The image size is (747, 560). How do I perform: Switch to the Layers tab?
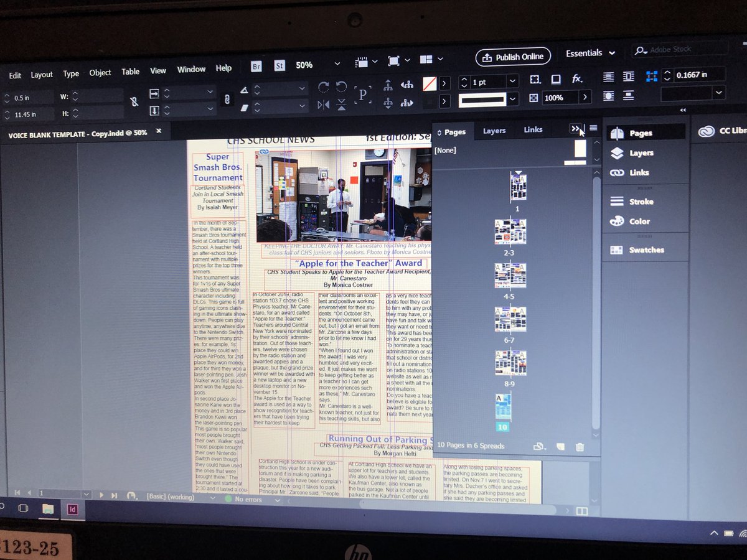click(x=494, y=131)
